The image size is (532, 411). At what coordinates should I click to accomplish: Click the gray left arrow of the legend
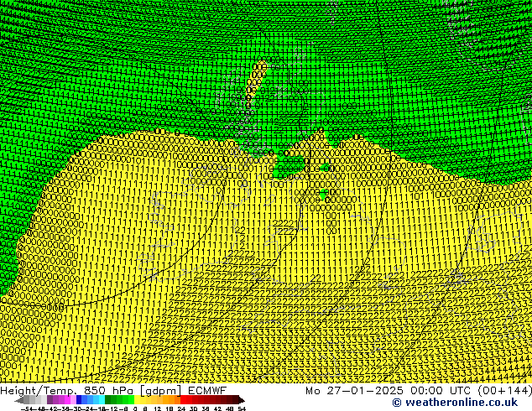18,400
